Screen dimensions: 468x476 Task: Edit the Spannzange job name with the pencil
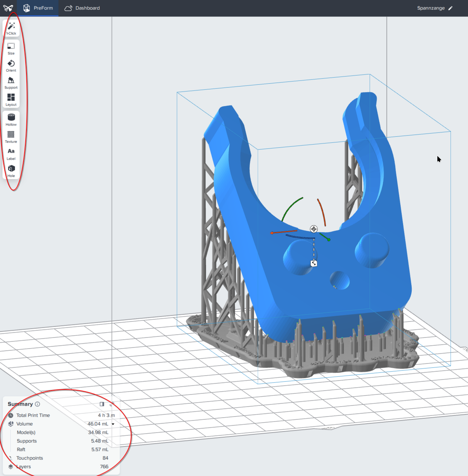tap(450, 8)
